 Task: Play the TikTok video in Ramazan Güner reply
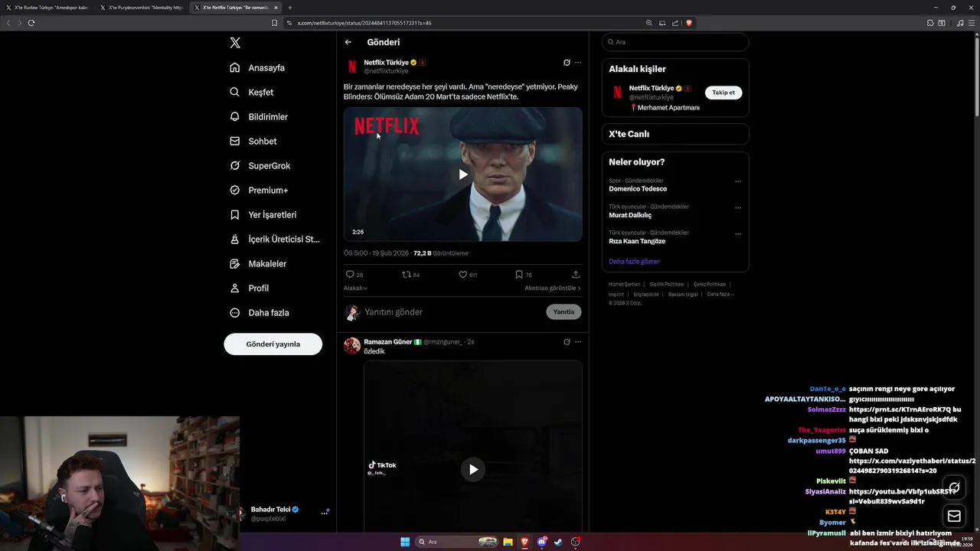(x=473, y=469)
